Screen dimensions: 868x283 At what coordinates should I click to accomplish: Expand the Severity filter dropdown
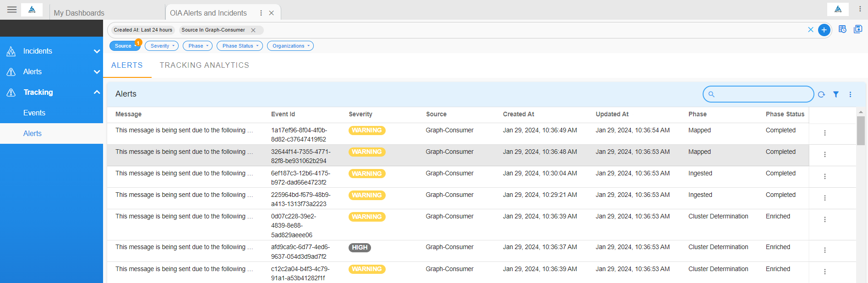[162, 46]
